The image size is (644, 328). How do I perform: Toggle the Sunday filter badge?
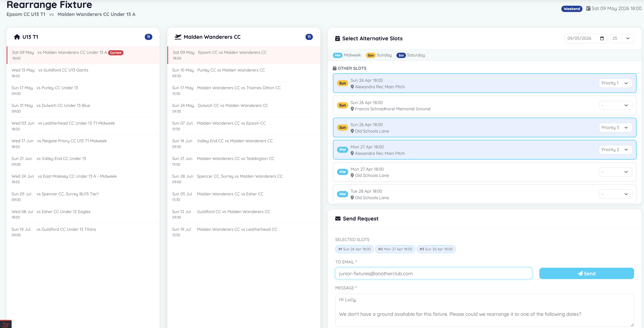[370, 55]
